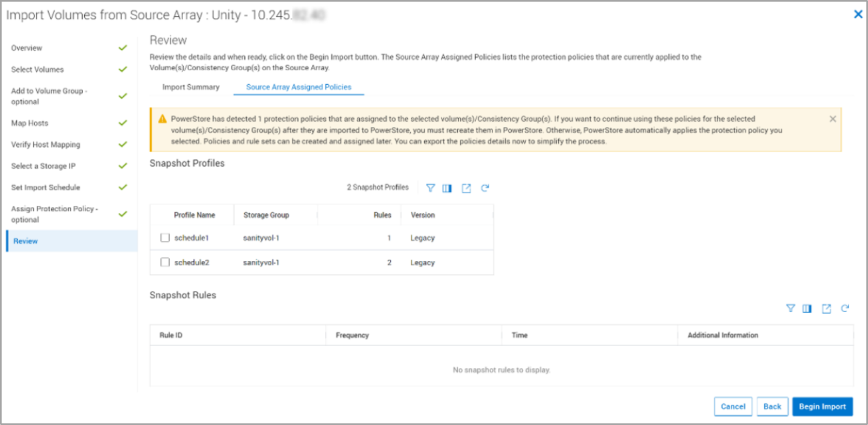Click Legacy version in schedule2 row
The width and height of the screenshot is (868, 425).
click(423, 262)
